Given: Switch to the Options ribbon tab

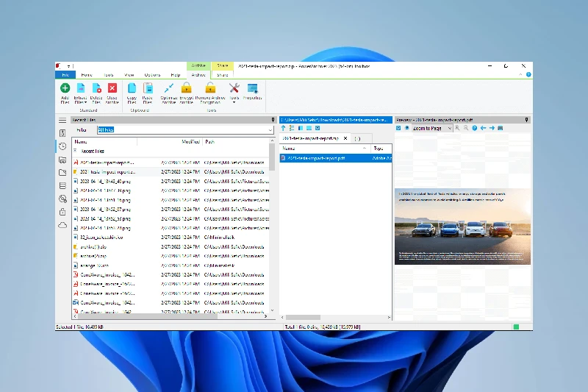Looking at the screenshot, I should point(152,75).
